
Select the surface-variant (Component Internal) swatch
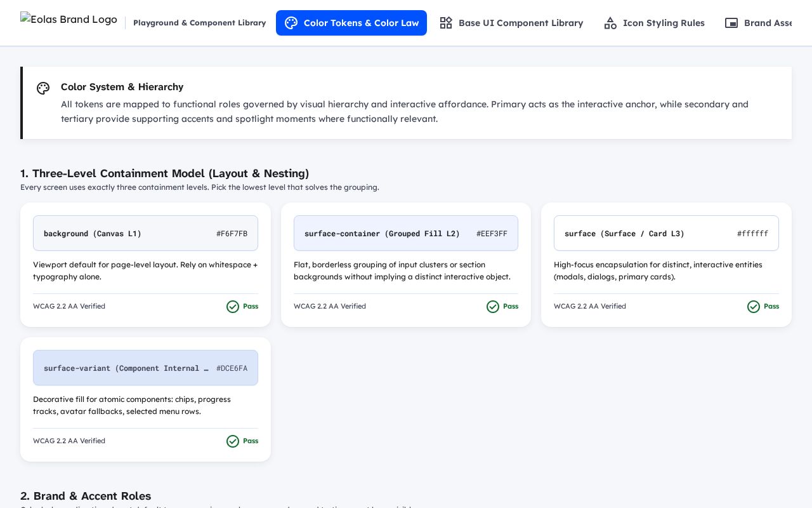(x=145, y=368)
